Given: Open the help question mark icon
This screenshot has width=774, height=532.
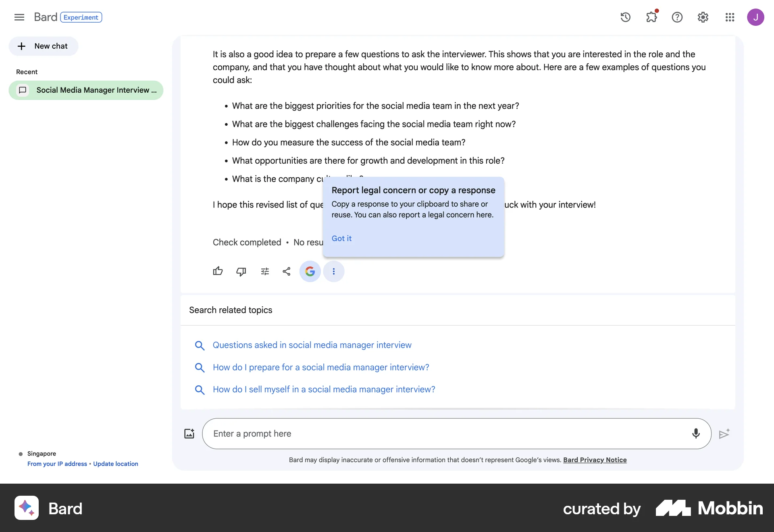Looking at the screenshot, I should point(677,17).
